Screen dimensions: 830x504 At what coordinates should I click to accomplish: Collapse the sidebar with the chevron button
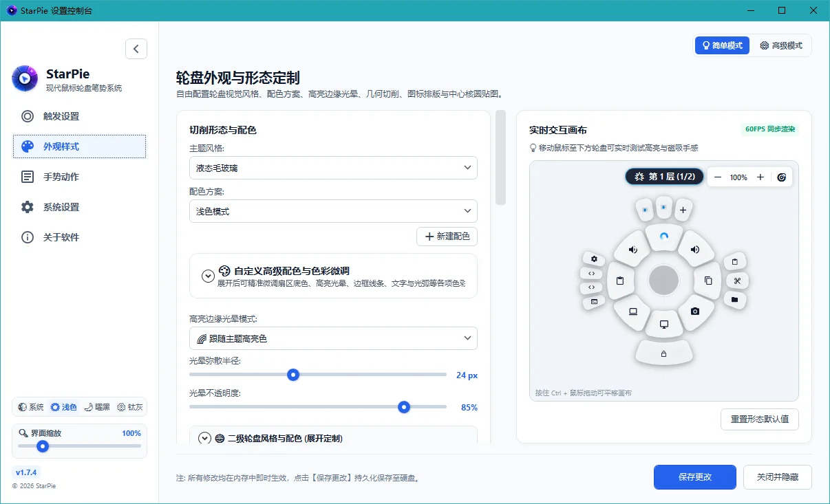pos(136,49)
